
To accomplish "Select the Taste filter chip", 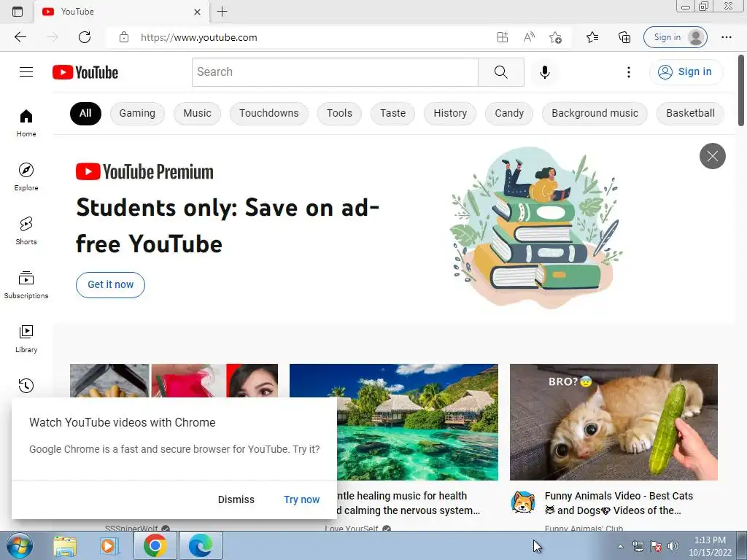I will point(392,113).
